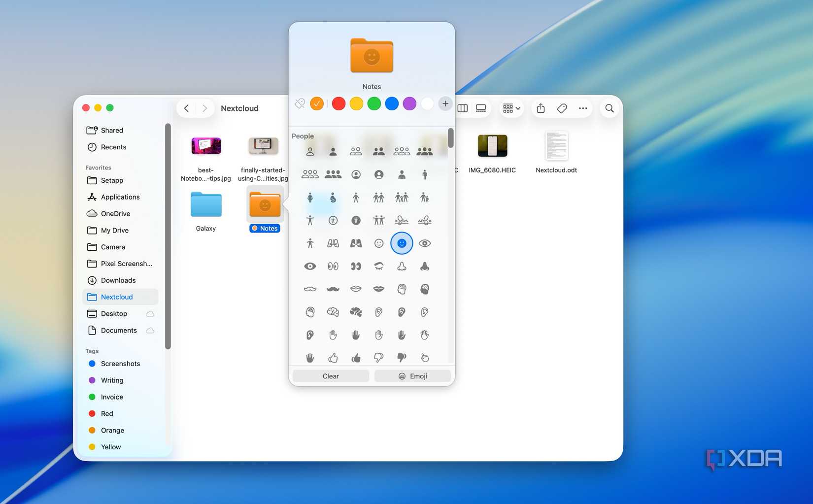Switch to Column view layout
Image resolution: width=813 pixels, height=504 pixels.
click(462, 108)
